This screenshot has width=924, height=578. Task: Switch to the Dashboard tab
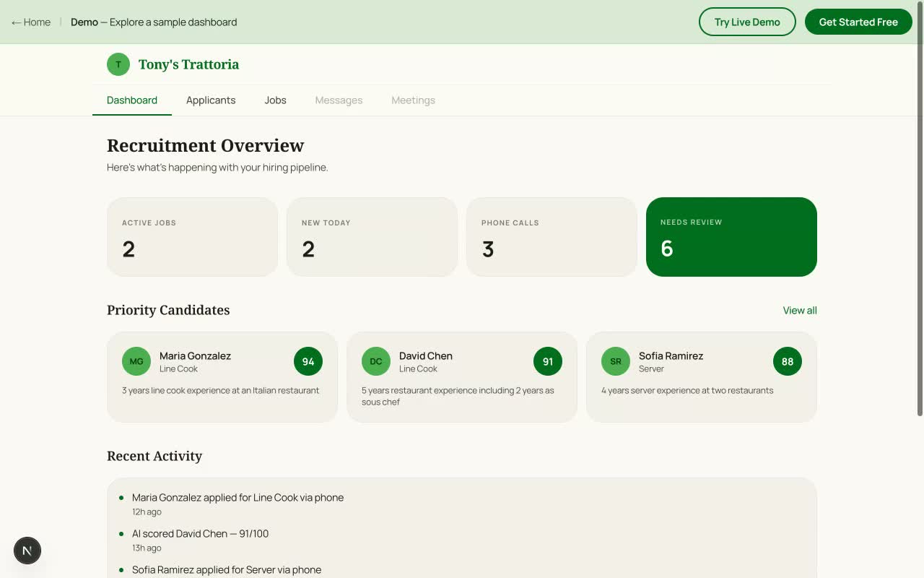(x=132, y=100)
